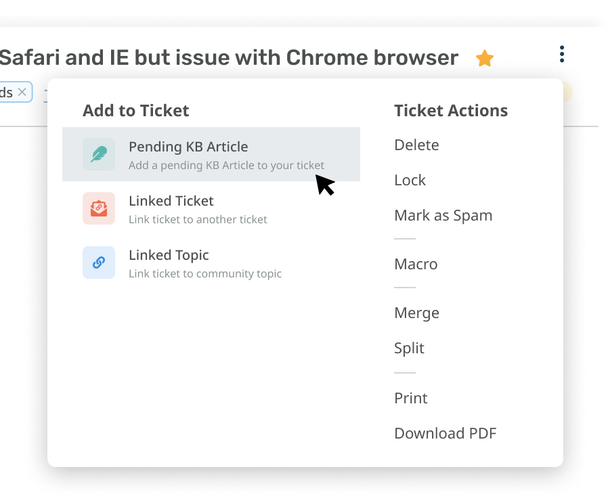The width and height of the screenshot is (608, 502).
Task: Choose the Linked Ticket title text
Action: point(171,201)
